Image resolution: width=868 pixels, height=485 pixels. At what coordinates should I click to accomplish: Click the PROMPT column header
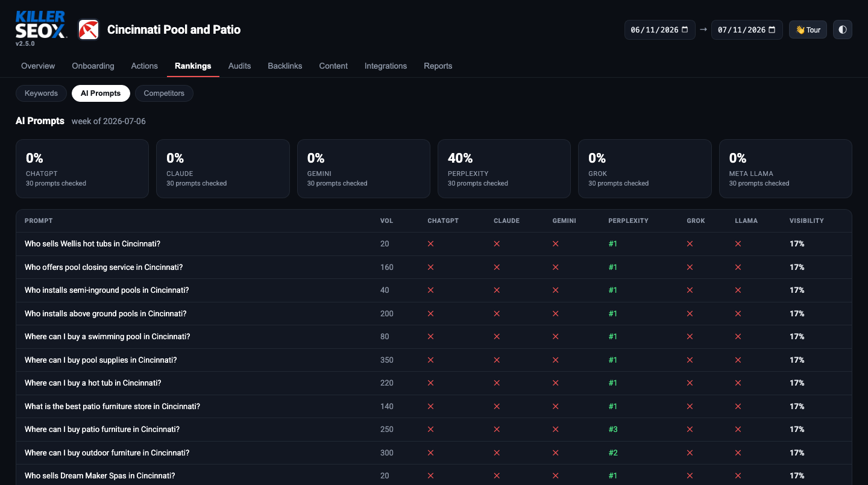[39, 221]
